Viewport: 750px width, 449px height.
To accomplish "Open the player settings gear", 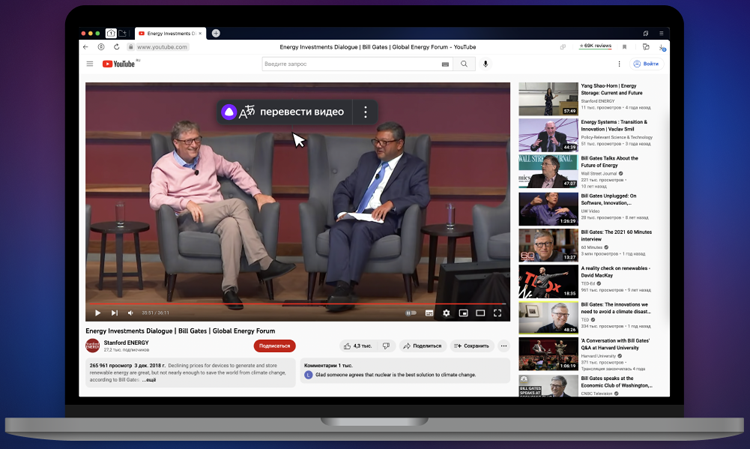I will coord(446,313).
